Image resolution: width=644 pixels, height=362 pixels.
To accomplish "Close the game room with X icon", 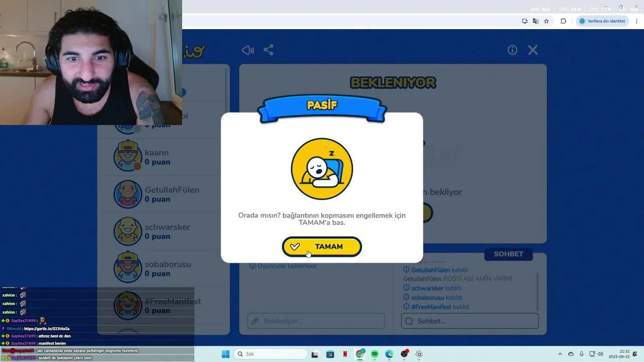I will [x=533, y=50].
